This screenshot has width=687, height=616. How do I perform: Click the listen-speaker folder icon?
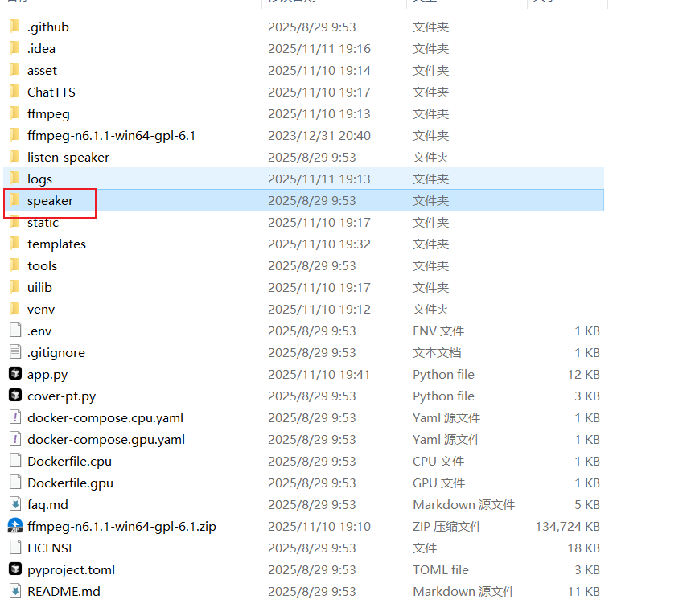(x=15, y=157)
